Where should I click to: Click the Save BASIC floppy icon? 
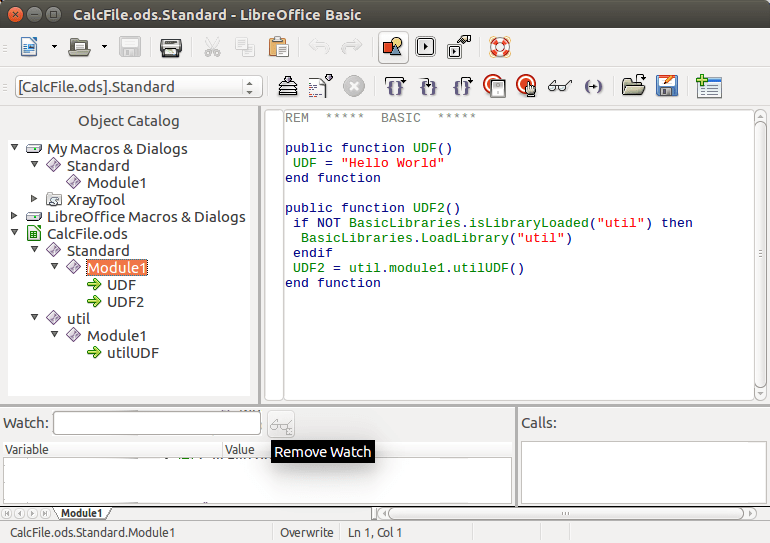point(667,85)
